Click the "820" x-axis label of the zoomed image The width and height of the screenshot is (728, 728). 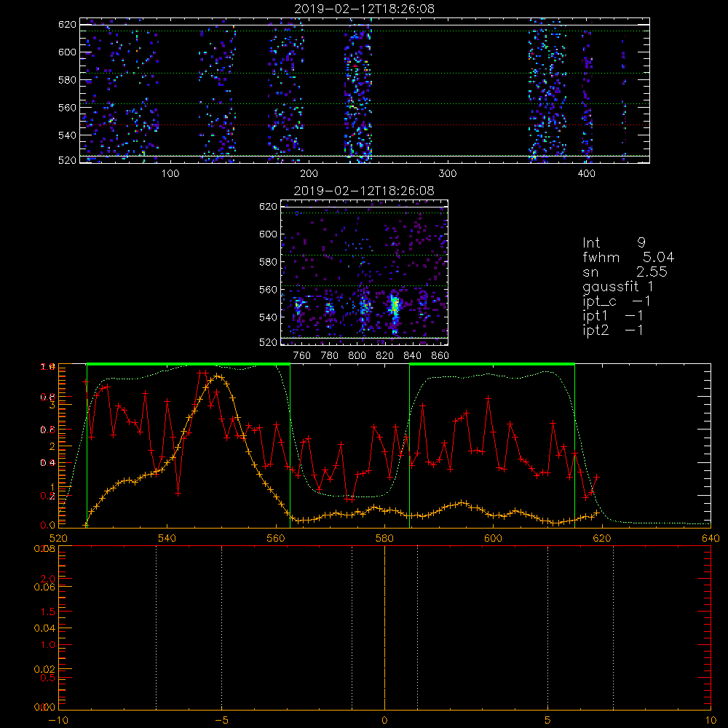tap(385, 356)
